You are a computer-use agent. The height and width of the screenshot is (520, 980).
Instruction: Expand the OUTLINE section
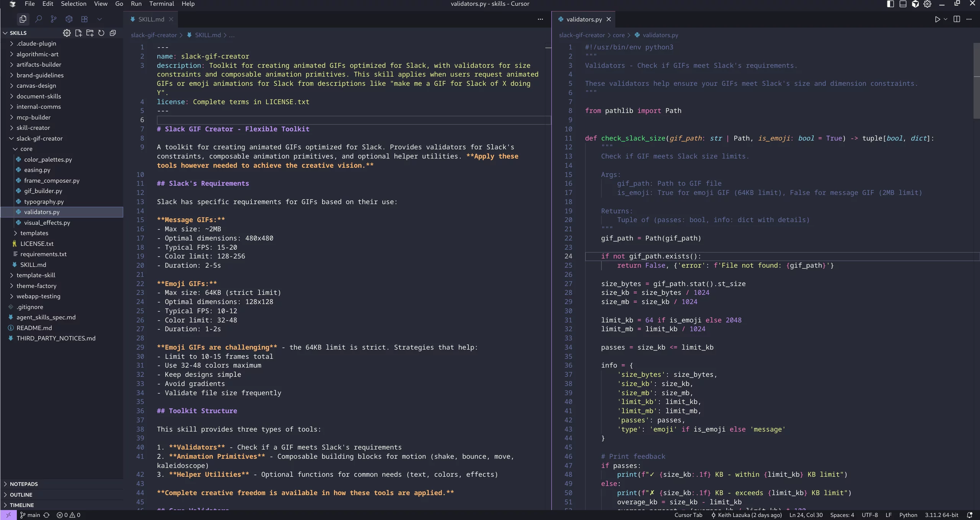click(x=21, y=495)
